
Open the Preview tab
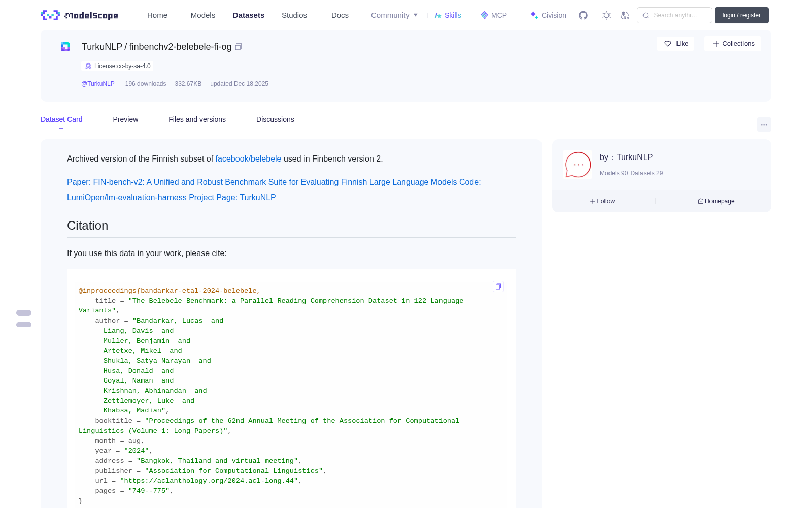125,119
